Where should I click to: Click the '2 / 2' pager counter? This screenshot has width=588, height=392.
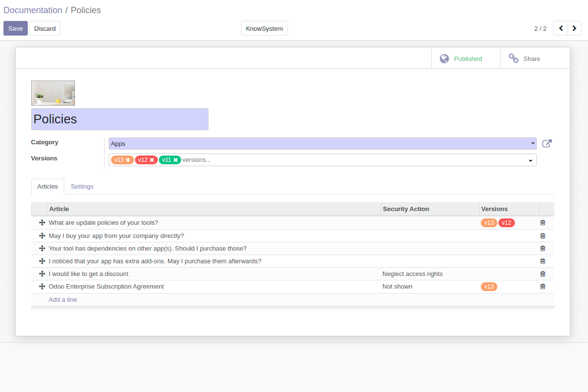(x=540, y=29)
